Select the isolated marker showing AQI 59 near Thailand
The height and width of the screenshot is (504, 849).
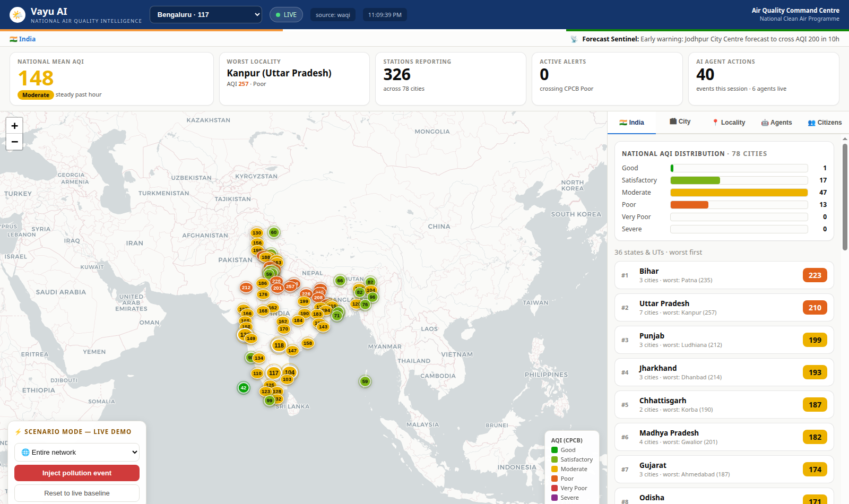tap(365, 381)
